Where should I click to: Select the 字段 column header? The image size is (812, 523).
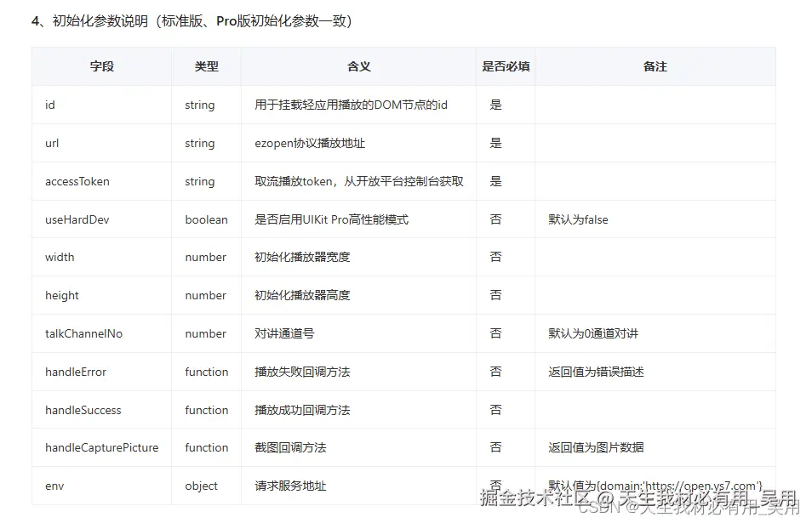pos(100,66)
